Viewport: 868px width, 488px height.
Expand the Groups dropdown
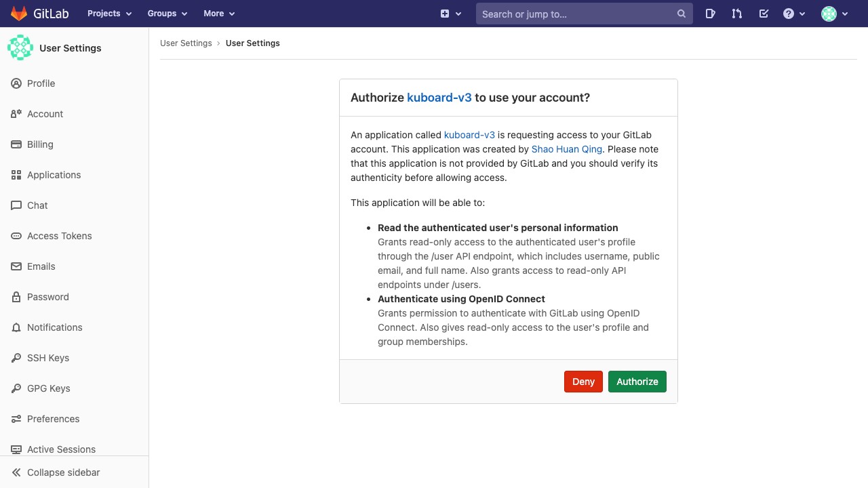coord(167,14)
